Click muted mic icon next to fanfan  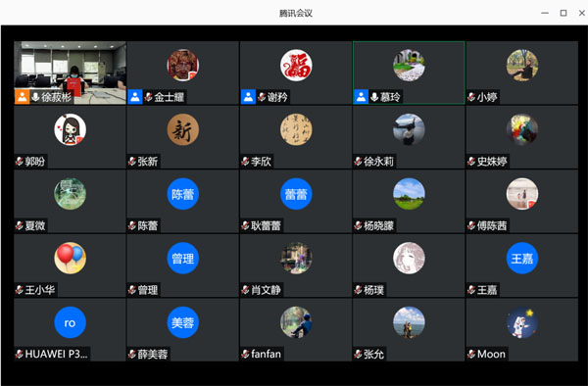245,354
